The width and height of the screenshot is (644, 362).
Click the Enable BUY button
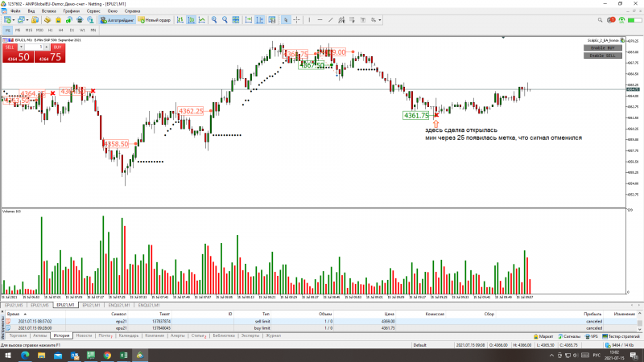602,48
